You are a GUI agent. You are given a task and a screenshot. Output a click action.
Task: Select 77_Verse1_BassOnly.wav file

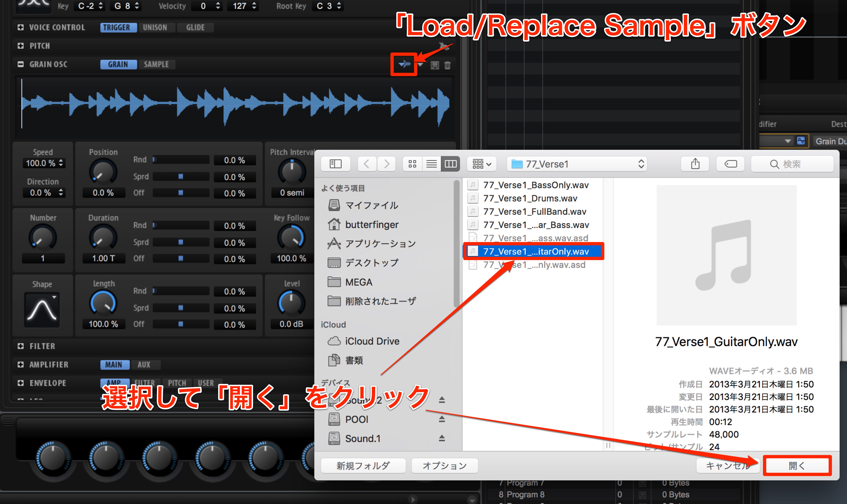pyautogui.click(x=533, y=185)
